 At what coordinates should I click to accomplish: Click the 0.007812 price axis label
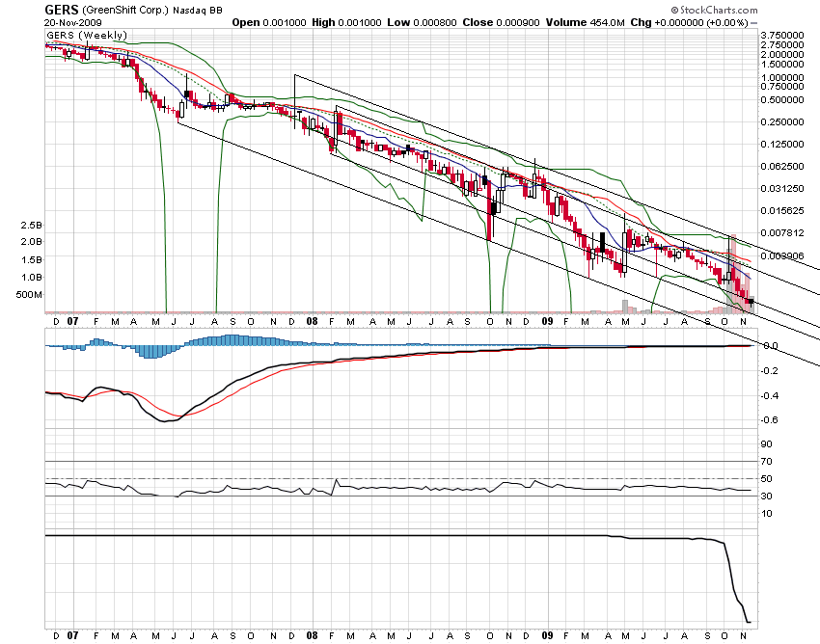782,232
